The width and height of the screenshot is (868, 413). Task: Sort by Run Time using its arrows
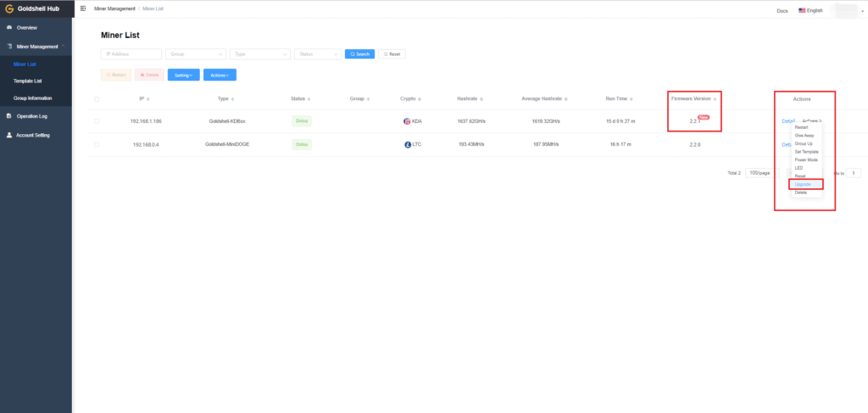632,99
